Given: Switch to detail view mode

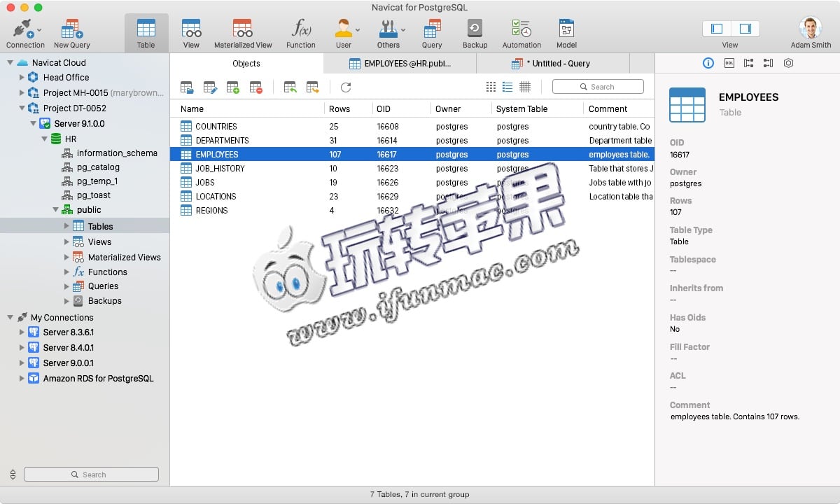Looking at the screenshot, I should coord(525,87).
